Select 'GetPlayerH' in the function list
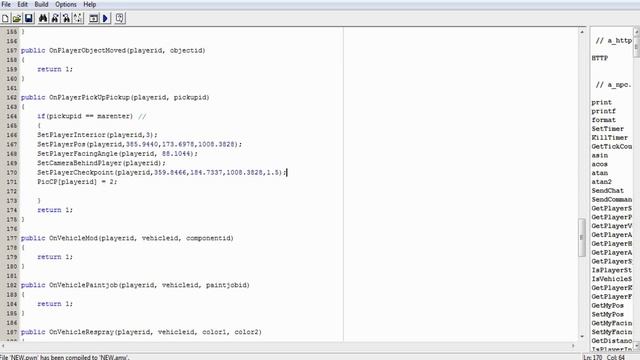The width and height of the screenshot is (640, 360). click(x=612, y=244)
